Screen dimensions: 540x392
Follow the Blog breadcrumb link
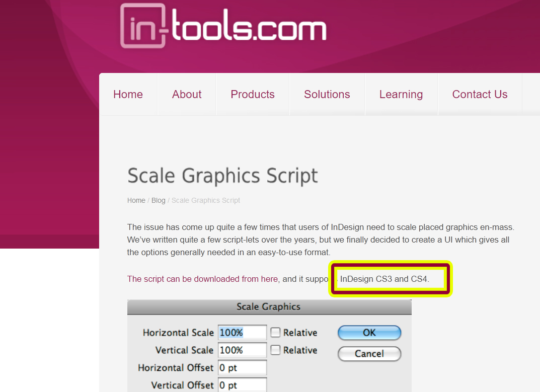159,200
